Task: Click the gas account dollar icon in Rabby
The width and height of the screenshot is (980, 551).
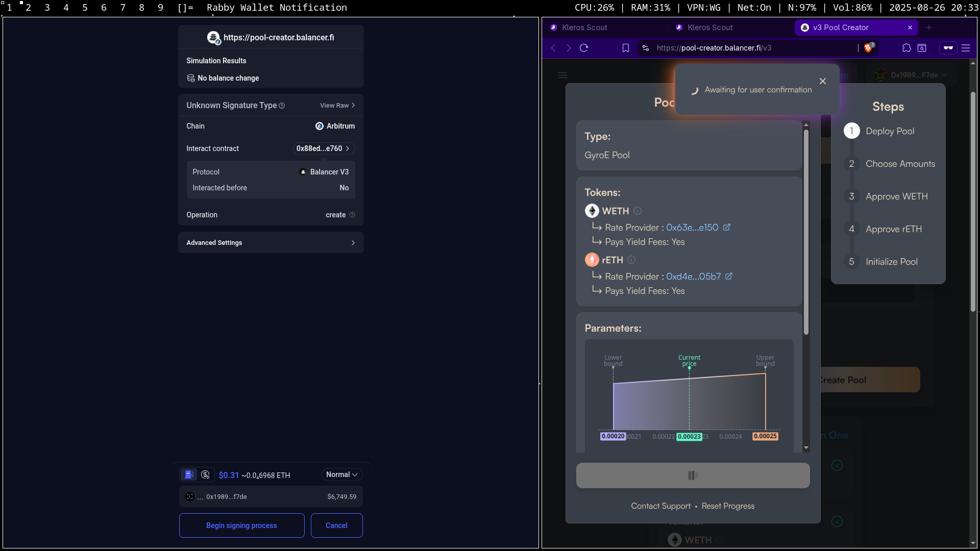Action: pyautogui.click(x=205, y=474)
